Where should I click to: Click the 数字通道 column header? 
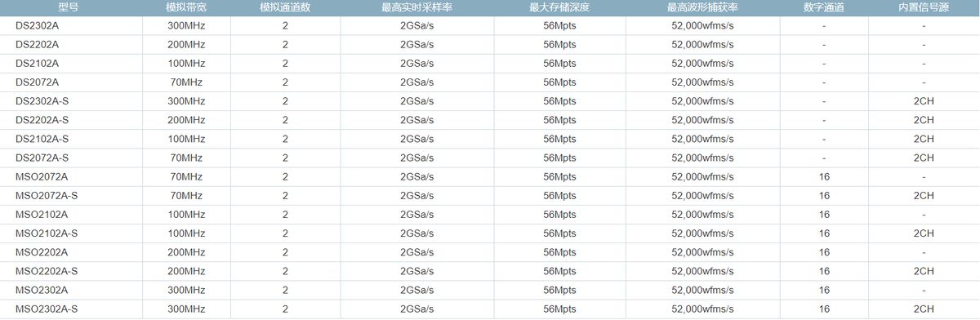(x=824, y=7)
